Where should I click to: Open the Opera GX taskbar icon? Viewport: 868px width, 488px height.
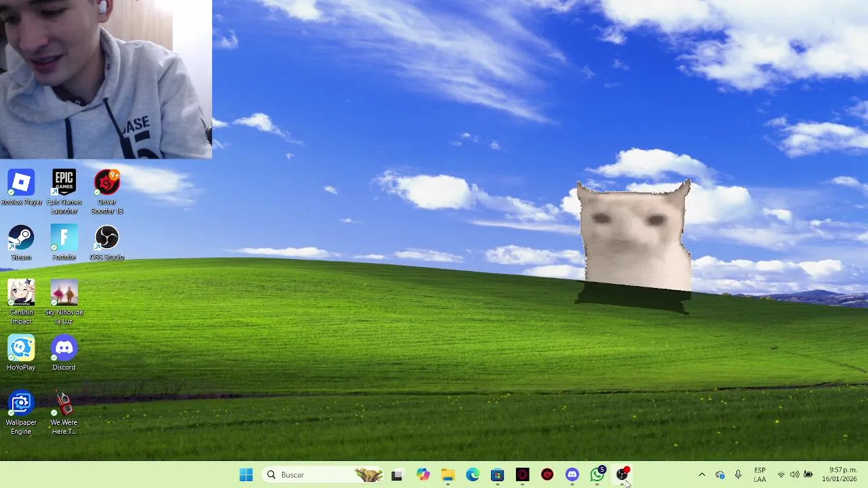(x=522, y=474)
